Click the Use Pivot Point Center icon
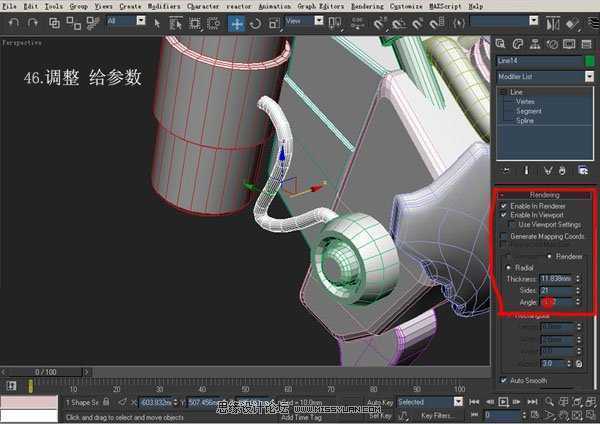 [335, 23]
